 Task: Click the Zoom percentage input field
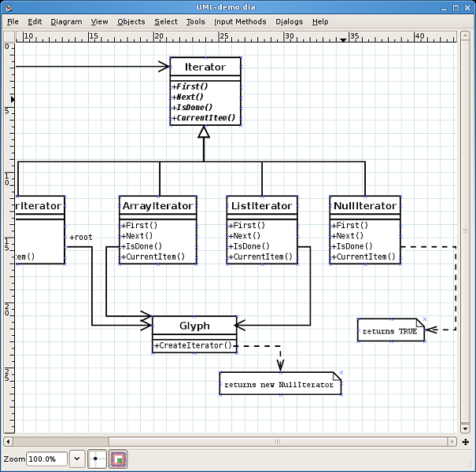tap(46, 458)
